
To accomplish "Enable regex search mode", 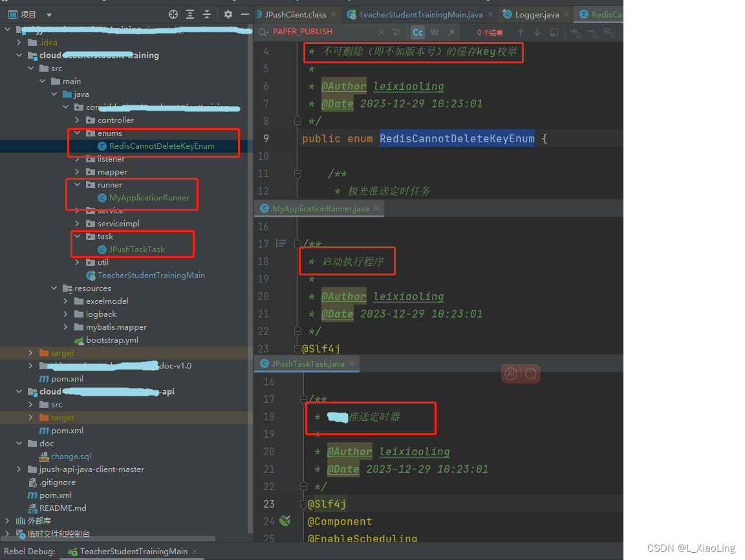I will click(x=451, y=32).
